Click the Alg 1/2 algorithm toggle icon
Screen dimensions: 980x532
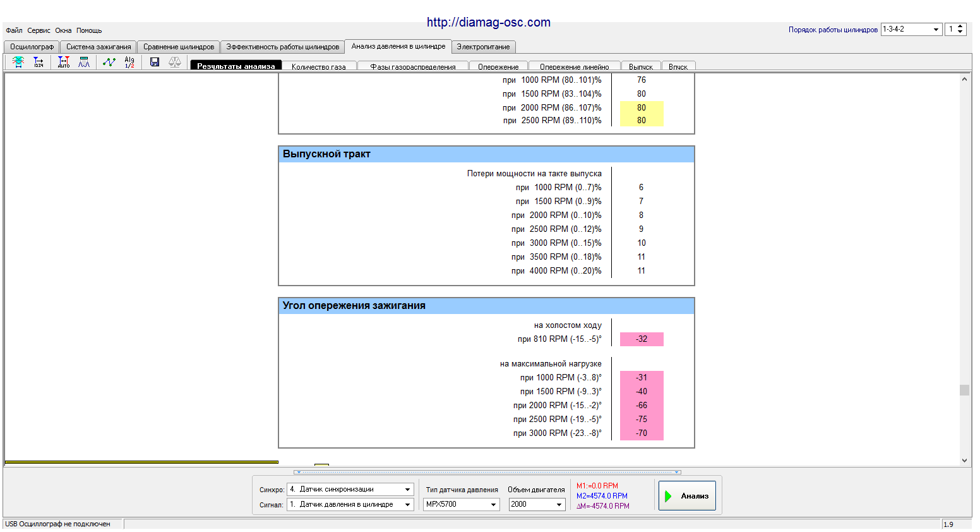pyautogui.click(x=129, y=62)
